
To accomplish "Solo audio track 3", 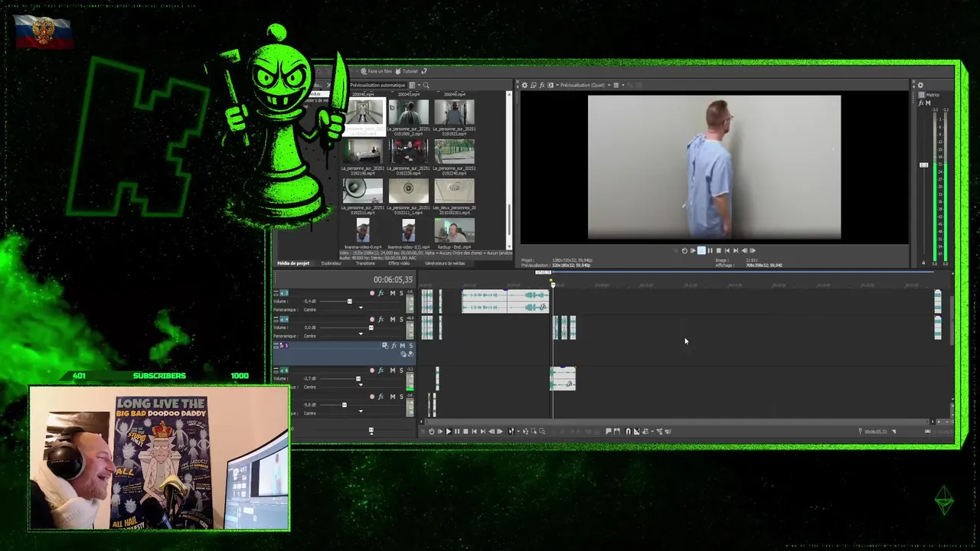I will tap(401, 293).
